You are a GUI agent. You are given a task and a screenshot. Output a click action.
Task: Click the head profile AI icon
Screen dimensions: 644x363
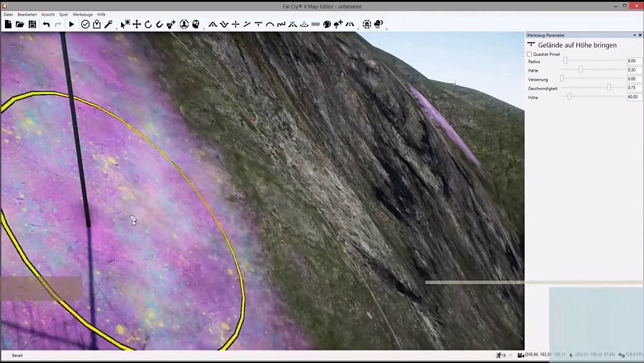coord(196,24)
